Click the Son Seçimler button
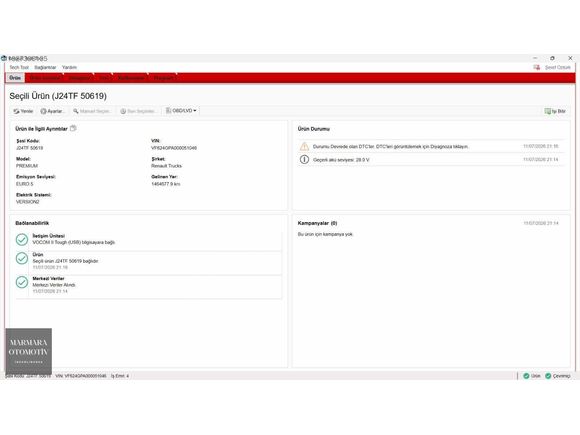This screenshot has width=580, height=435. pyautogui.click(x=137, y=111)
